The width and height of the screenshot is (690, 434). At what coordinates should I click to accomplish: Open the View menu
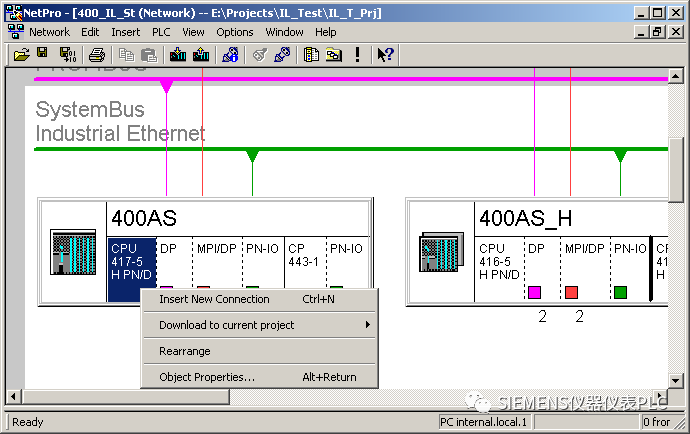click(193, 32)
